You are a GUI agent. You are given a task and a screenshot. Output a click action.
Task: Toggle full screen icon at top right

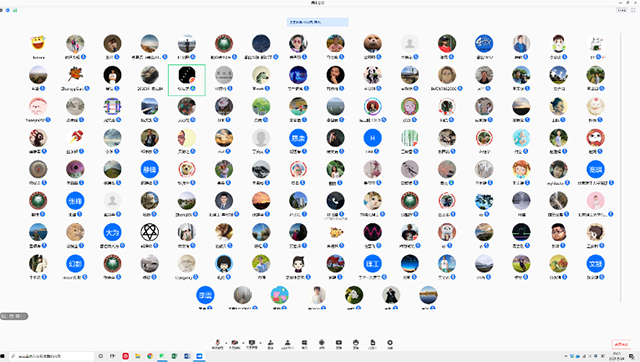click(633, 10)
